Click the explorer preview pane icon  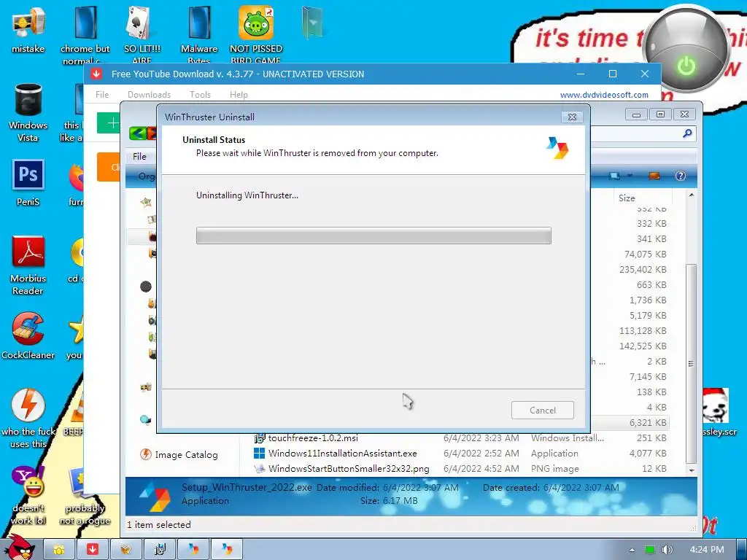click(654, 176)
